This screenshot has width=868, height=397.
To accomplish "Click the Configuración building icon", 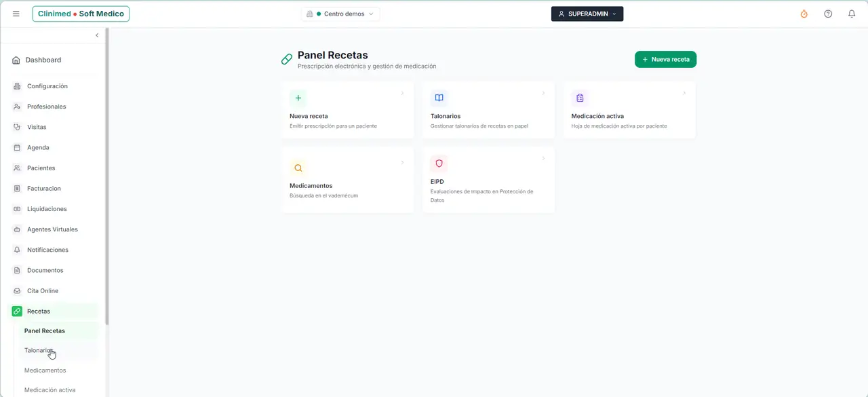I will tap(17, 86).
